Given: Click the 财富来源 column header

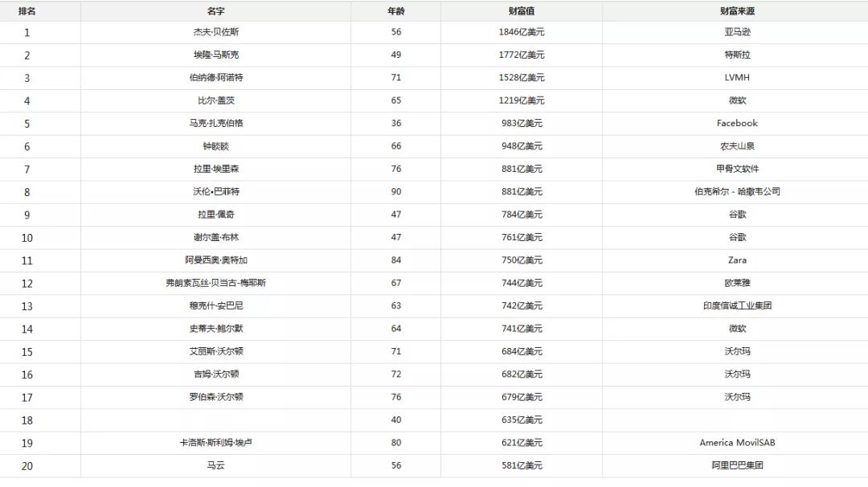Looking at the screenshot, I should pos(737,11).
